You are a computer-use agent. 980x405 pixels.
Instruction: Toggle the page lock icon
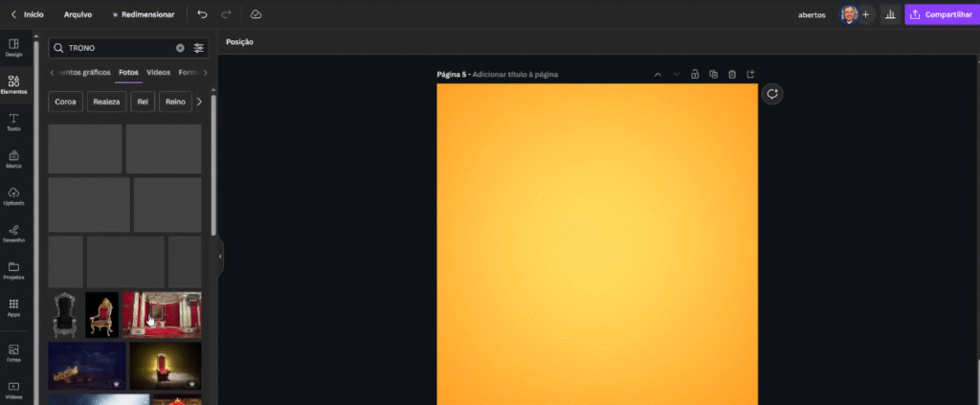pos(695,74)
